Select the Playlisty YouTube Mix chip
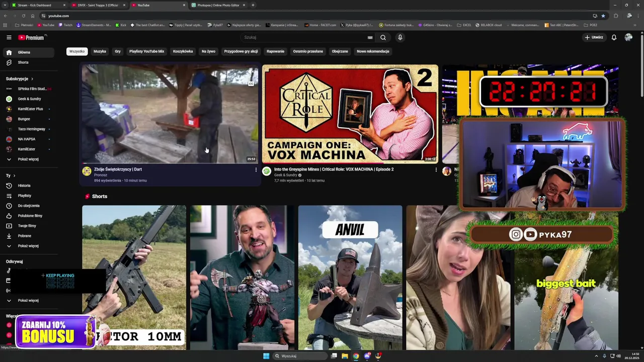Screen dimensions: 644x362 point(146,51)
